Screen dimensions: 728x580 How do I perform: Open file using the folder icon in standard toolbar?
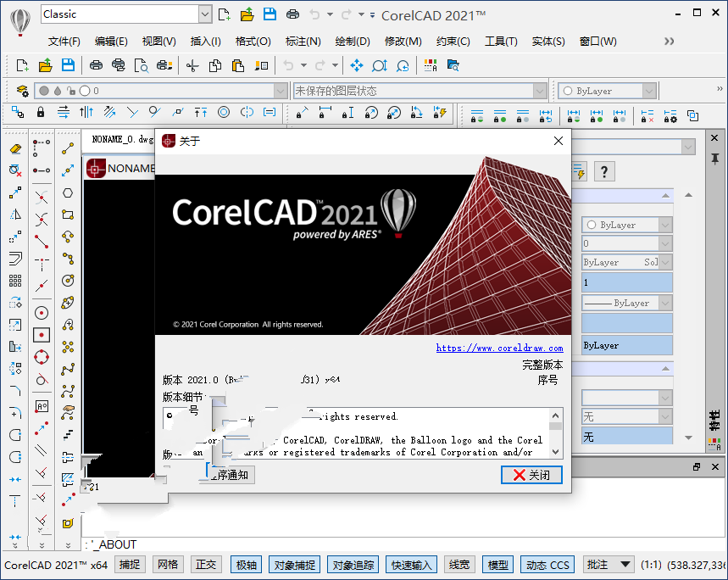pyautogui.click(x=45, y=65)
